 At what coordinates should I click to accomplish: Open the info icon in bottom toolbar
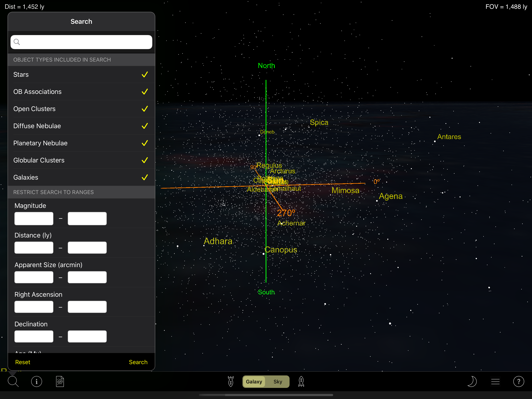37,381
